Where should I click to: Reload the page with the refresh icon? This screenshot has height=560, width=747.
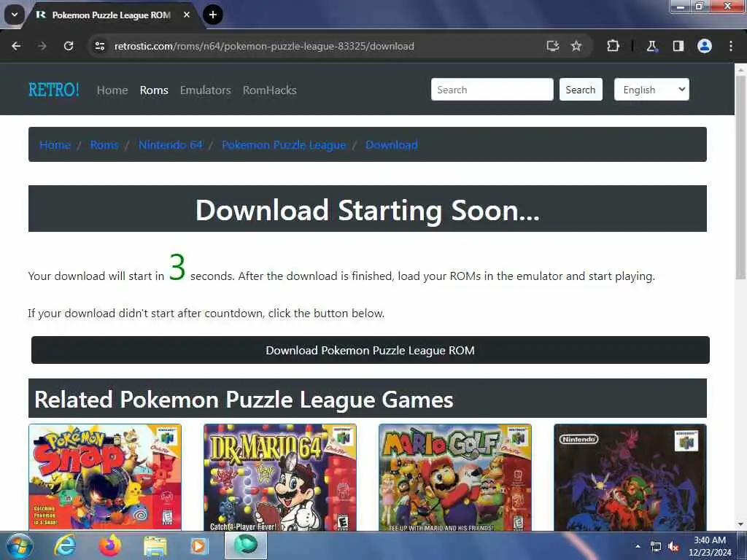click(x=69, y=46)
